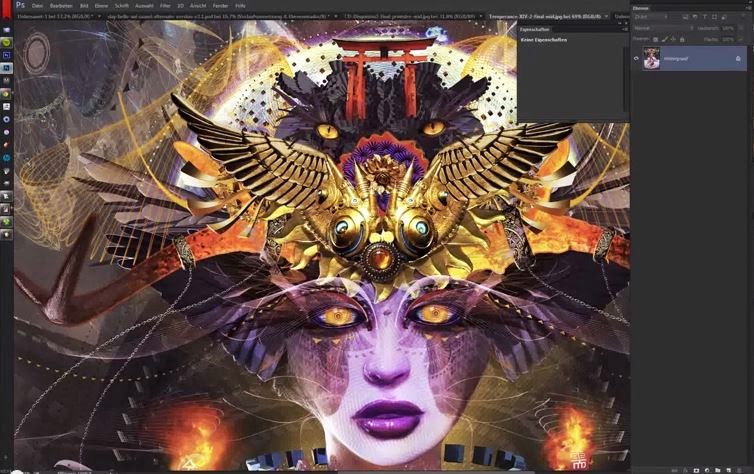This screenshot has width=754, height=474.
Task: Select the Temperance XIV-2 final mid.jpg tab
Action: [545, 16]
